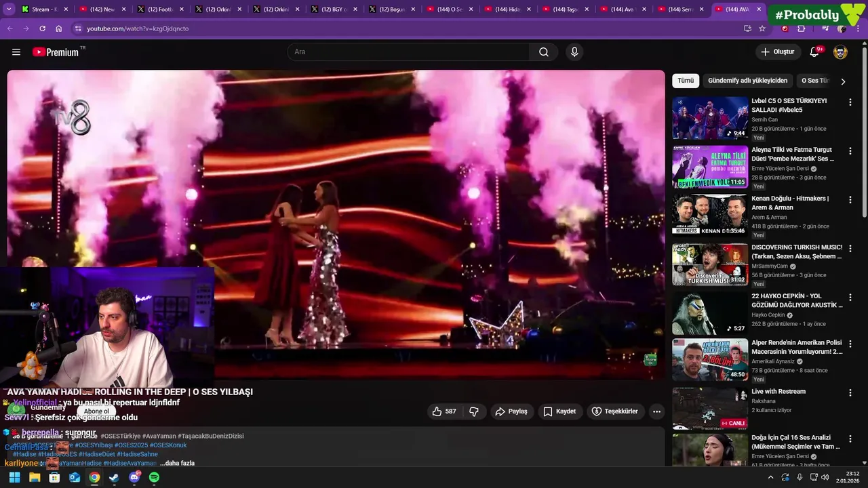Open options menu for Kenan Doğulu video
Viewport: 868px width, 488px height.
click(x=850, y=200)
